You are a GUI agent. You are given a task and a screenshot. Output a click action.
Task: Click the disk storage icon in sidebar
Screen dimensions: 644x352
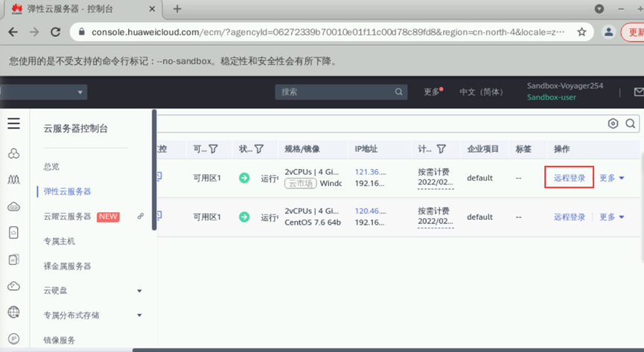coord(13,232)
